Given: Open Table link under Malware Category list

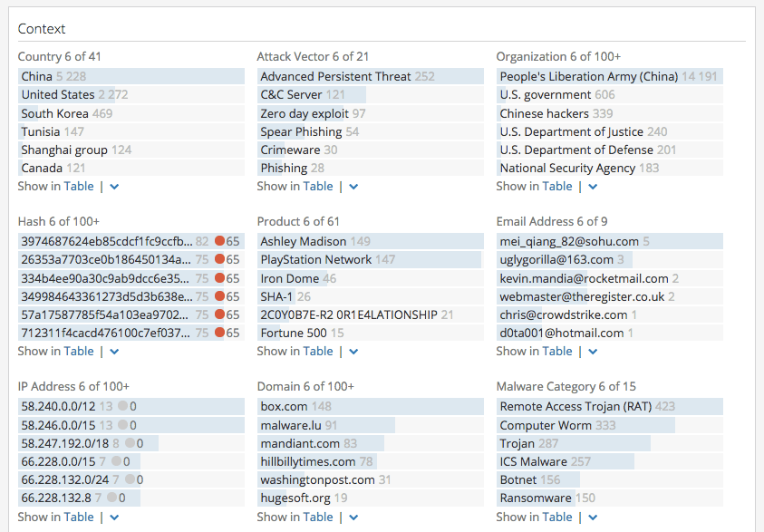Looking at the screenshot, I should pos(557,517).
